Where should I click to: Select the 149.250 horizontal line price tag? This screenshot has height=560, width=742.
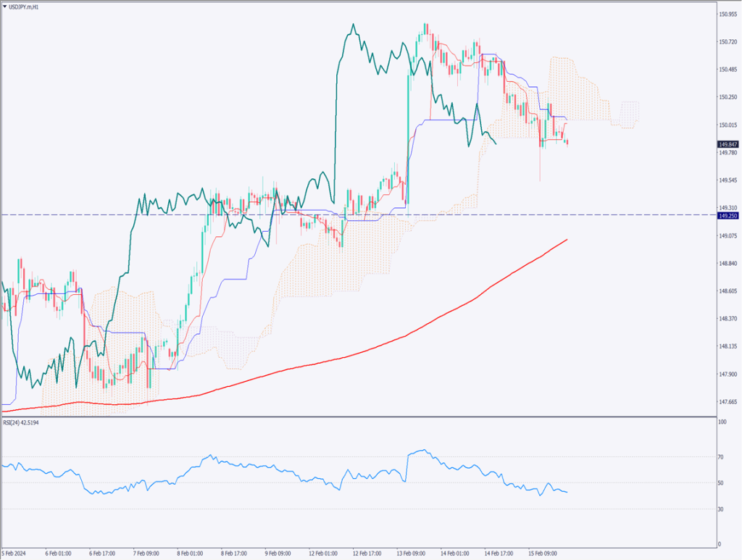coord(728,215)
